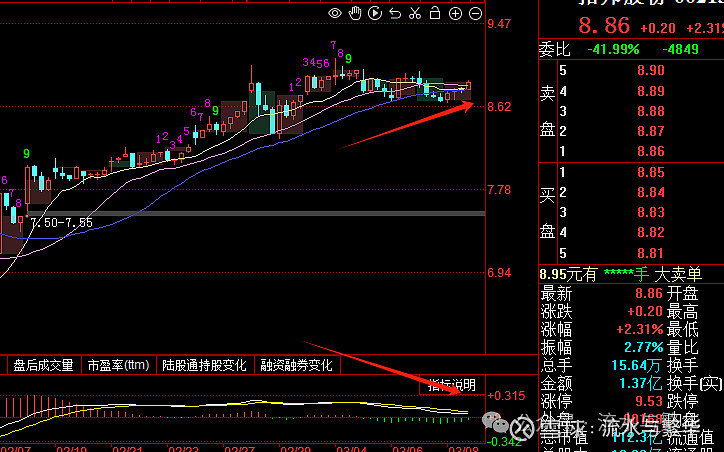Click the 总手 value 15.64万
The height and width of the screenshot is (452, 724).
tap(636, 365)
